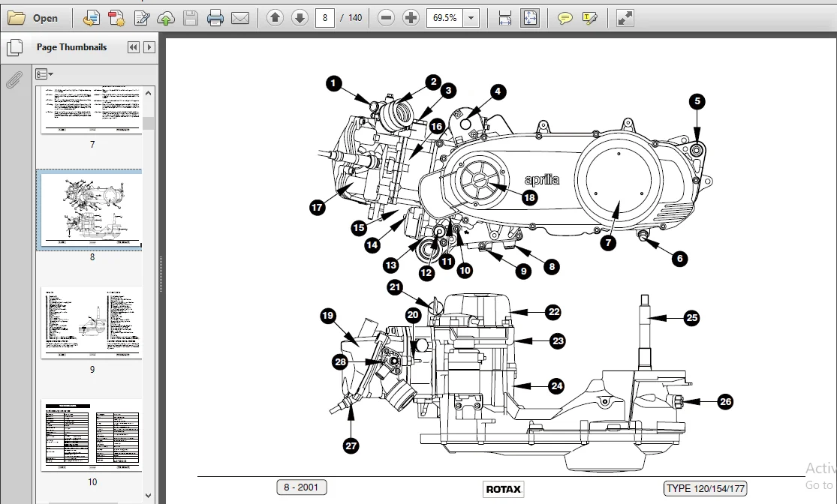
Task: Click the Save floppy disk icon
Action: pos(191,18)
